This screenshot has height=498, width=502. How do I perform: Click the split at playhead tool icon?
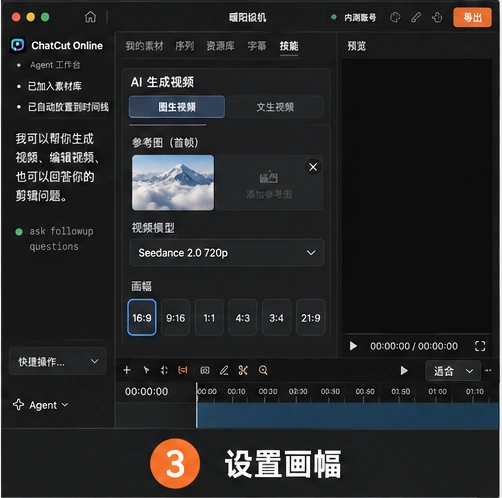click(x=164, y=370)
